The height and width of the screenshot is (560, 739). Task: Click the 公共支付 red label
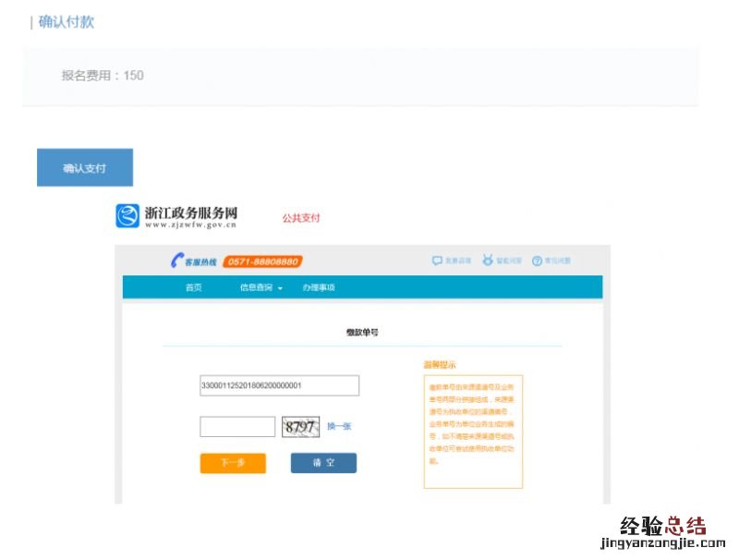(x=301, y=218)
